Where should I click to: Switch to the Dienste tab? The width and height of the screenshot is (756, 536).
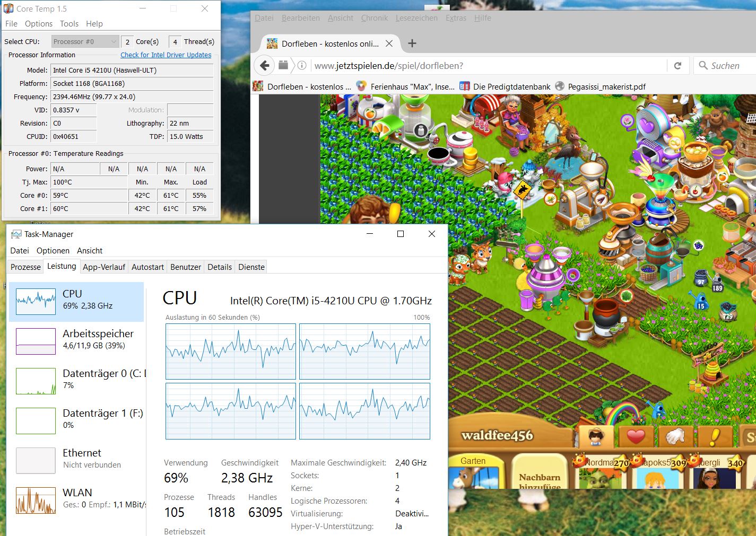[x=251, y=267]
